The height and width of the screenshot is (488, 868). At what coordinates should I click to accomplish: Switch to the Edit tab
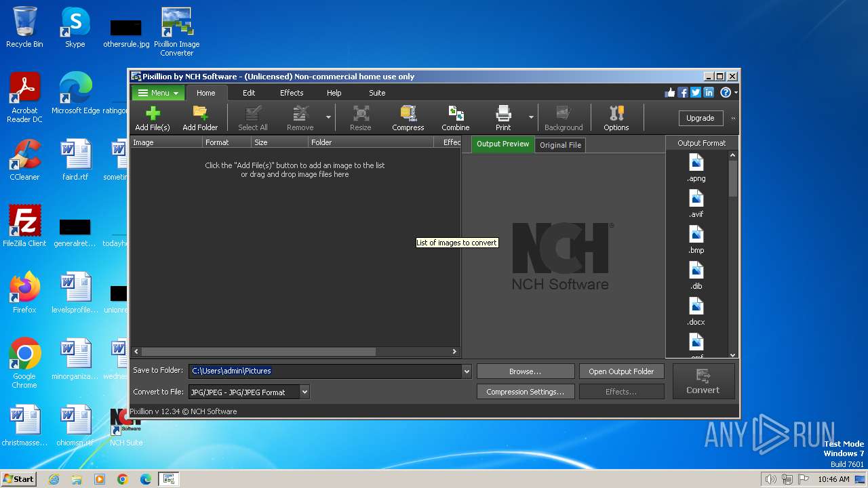[249, 93]
